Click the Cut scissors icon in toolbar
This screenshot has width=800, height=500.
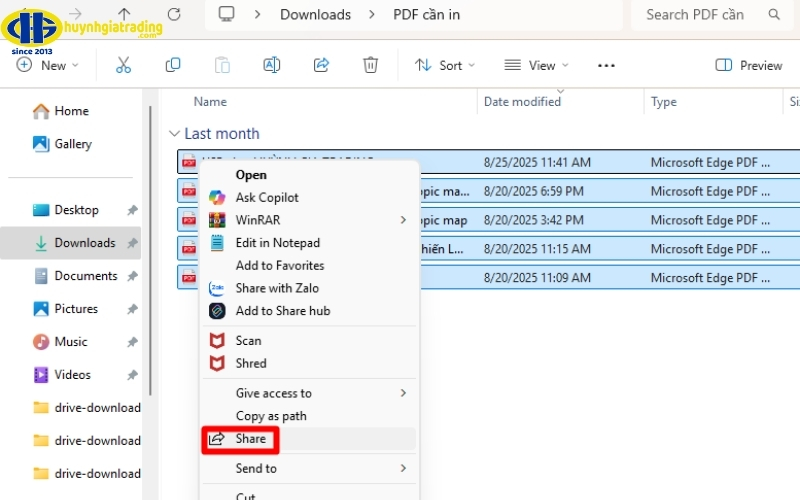(x=123, y=65)
